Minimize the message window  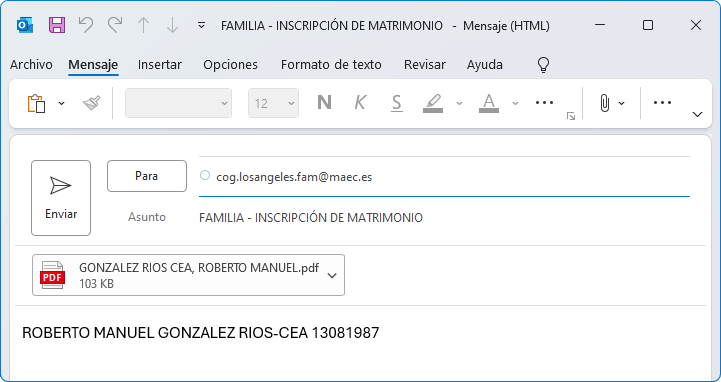pos(600,25)
